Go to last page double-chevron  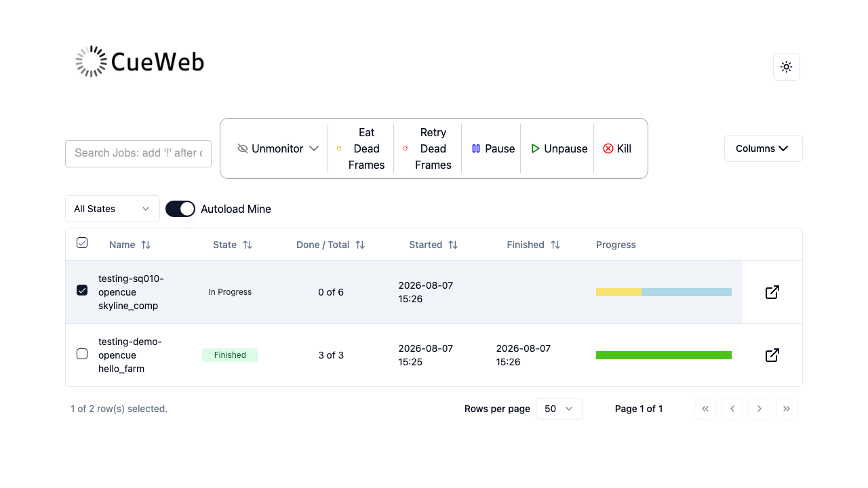click(787, 409)
